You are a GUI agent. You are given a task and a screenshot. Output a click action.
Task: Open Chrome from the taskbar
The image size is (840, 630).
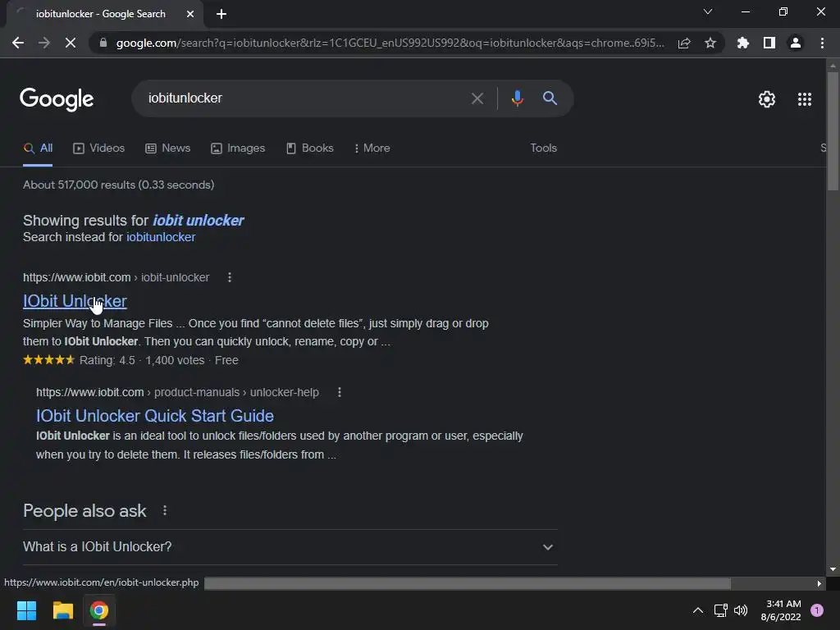coord(99,610)
